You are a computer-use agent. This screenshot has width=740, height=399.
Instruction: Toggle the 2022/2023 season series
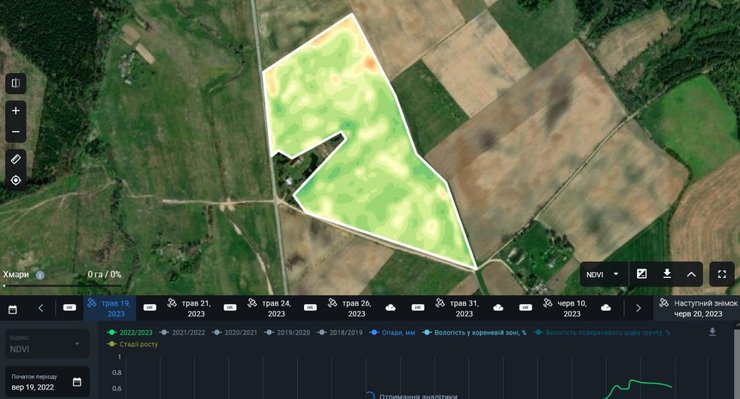tap(130, 332)
